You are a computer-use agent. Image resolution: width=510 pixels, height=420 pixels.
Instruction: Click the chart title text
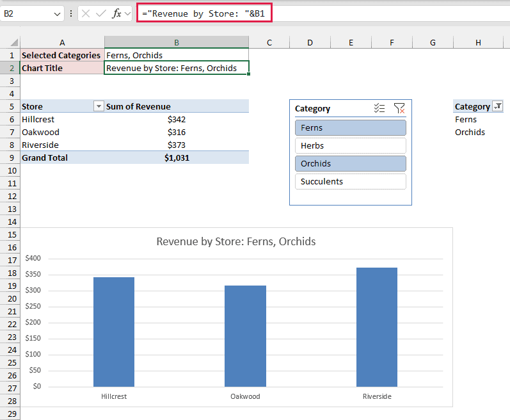click(x=236, y=241)
